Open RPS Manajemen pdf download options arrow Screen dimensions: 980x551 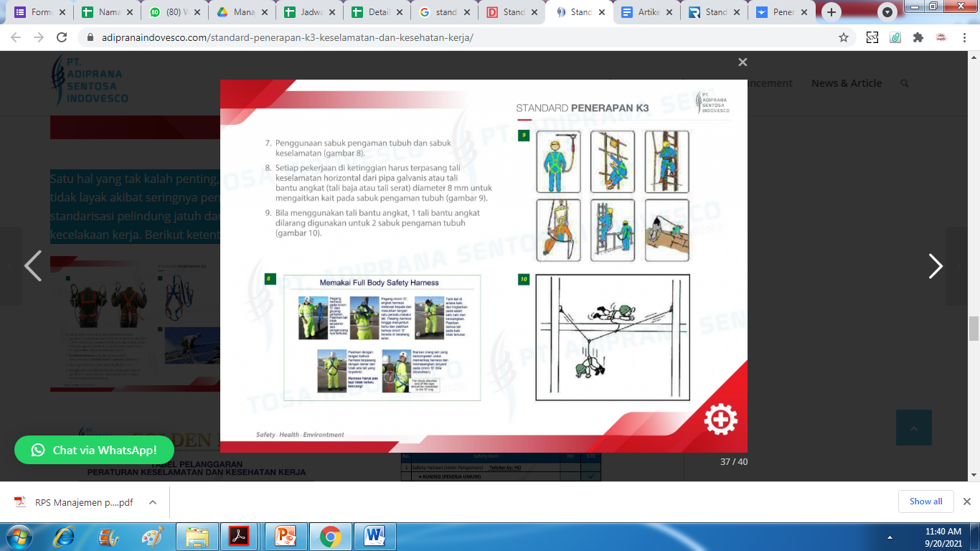click(153, 502)
